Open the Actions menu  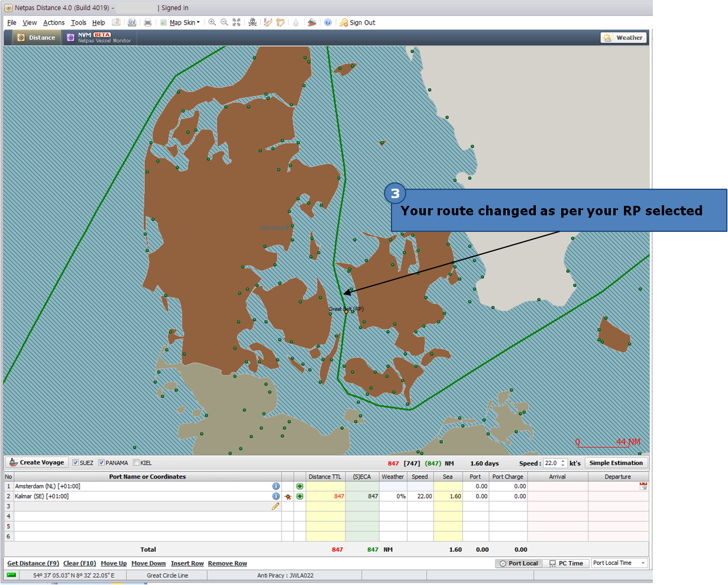pos(54,22)
